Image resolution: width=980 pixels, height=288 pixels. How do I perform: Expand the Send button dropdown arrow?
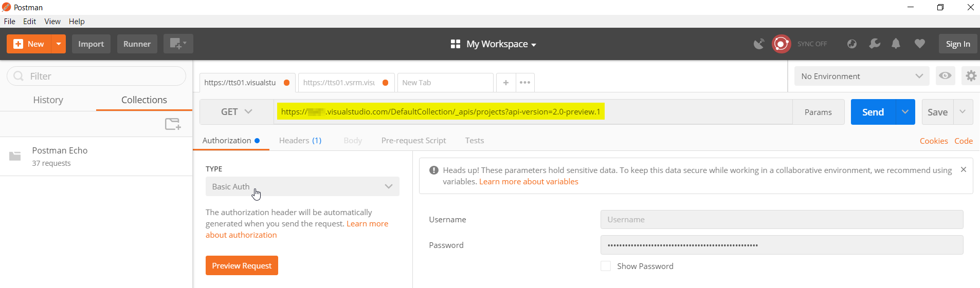point(905,112)
